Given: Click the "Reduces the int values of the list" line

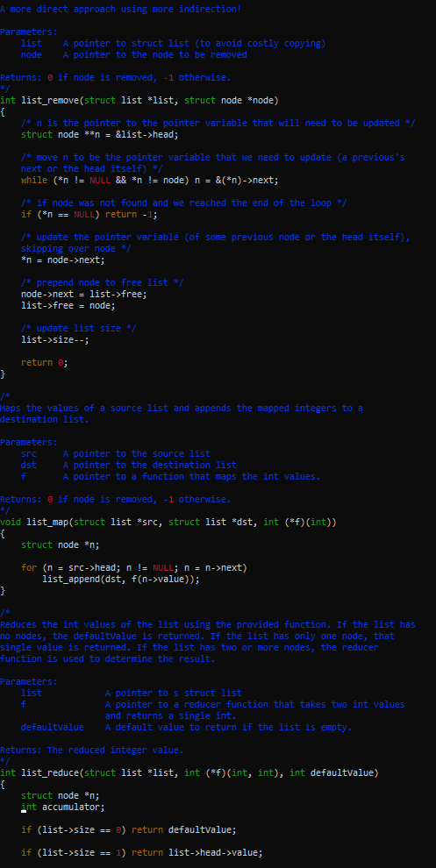Looking at the screenshot, I should point(208,624).
